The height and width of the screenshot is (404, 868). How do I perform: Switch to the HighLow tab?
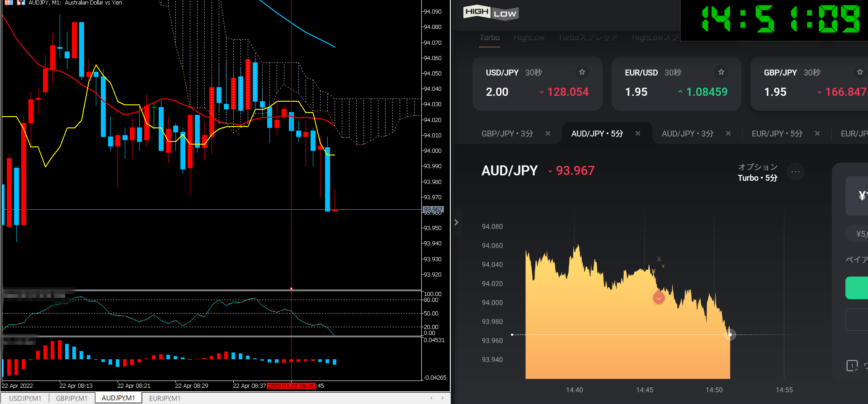529,38
